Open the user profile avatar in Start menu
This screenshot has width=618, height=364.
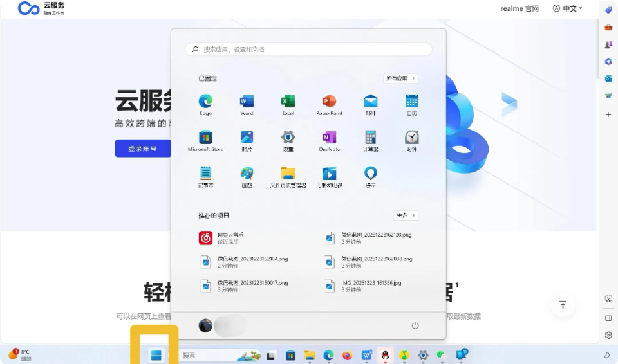point(206,325)
